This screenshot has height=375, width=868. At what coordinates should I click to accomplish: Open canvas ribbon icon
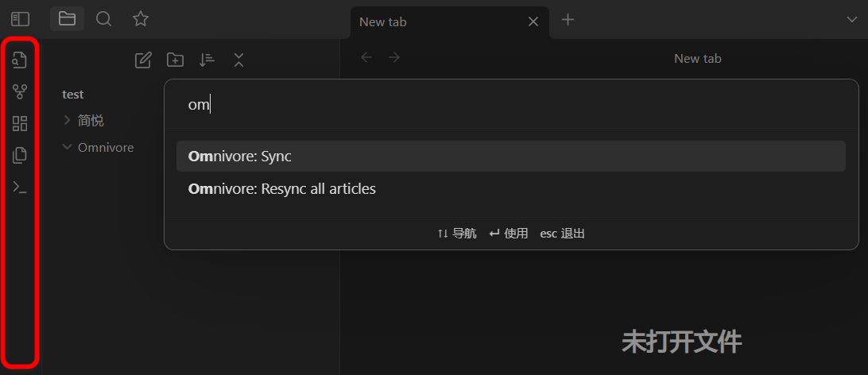click(x=20, y=123)
